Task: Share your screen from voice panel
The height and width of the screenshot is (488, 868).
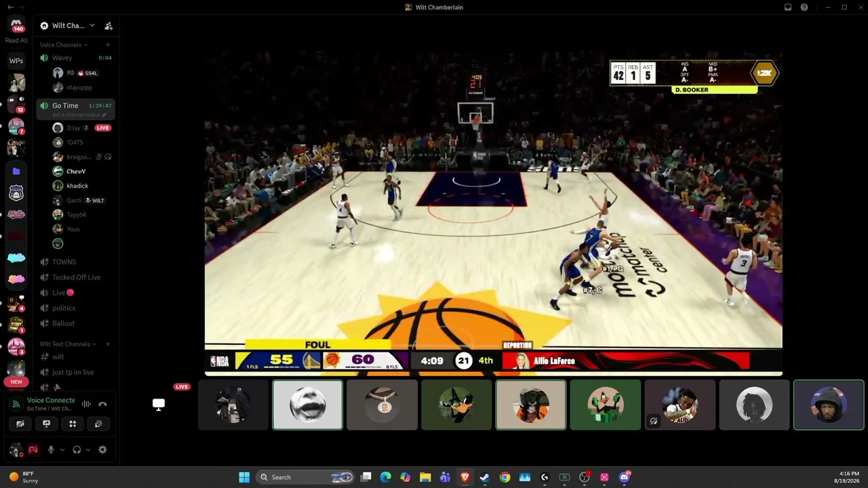Action: point(46,424)
